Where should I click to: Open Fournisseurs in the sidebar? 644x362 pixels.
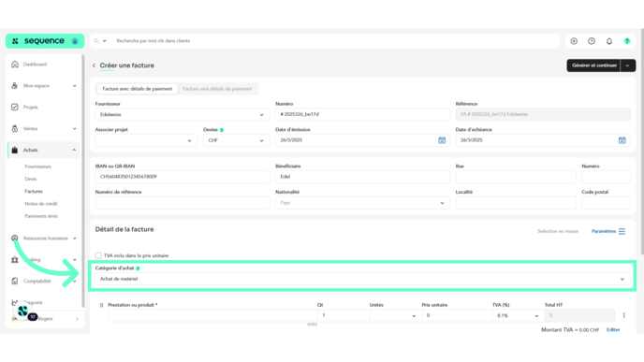pos(37,167)
